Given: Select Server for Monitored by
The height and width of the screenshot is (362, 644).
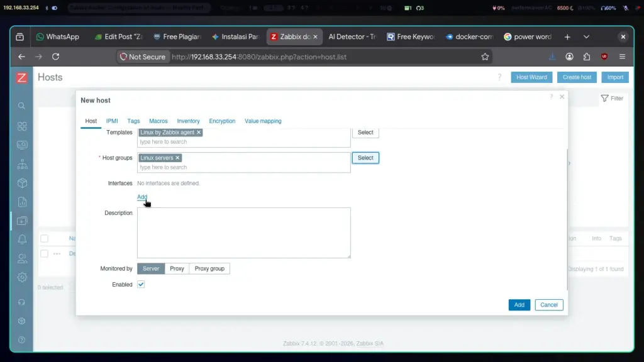Looking at the screenshot, I should [151, 268].
